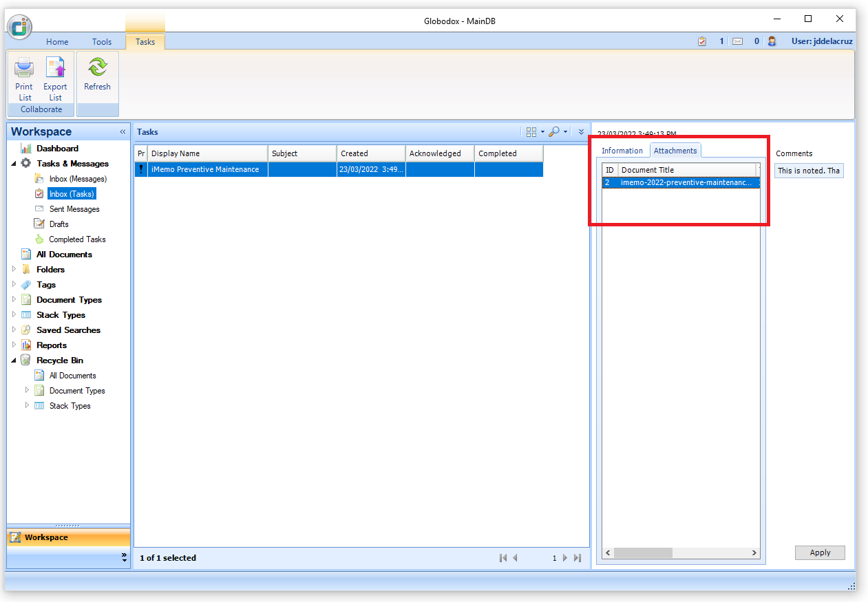Click the Tasks & Messages gear icon
The image size is (868, 602).
[x=26, y=164]
